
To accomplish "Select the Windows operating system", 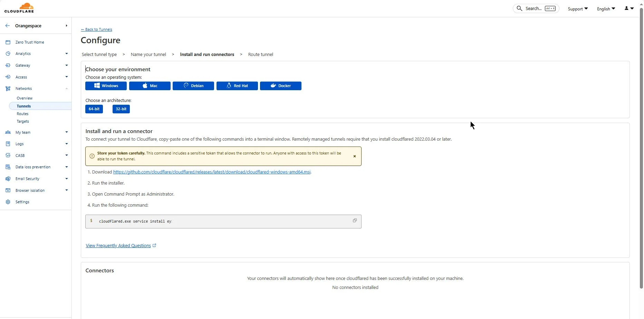I will [106, 86].
